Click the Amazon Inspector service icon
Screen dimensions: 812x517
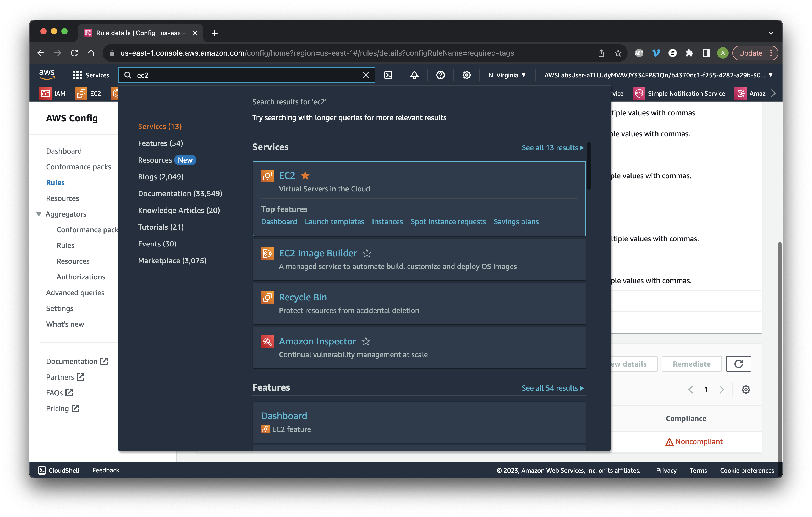click(267, 342)
